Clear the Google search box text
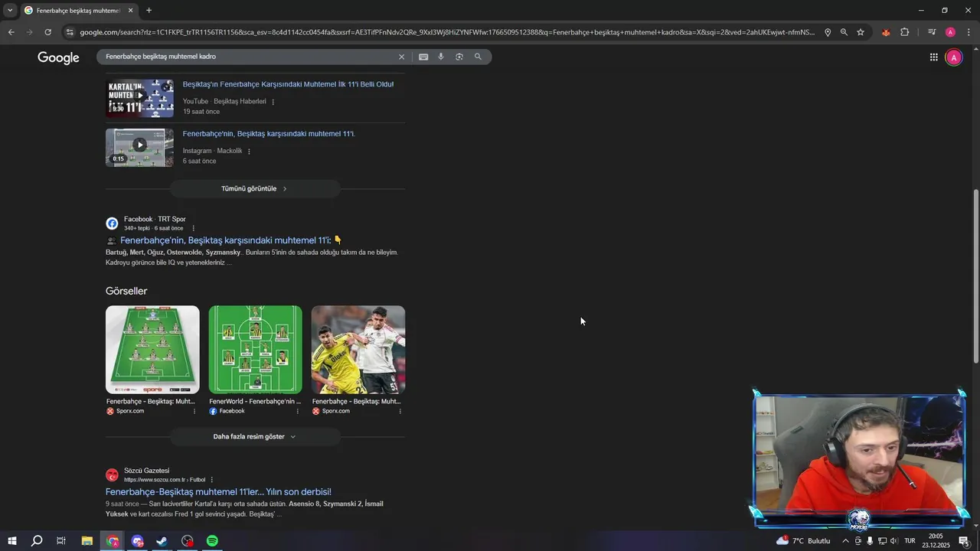 coord(401,57)
